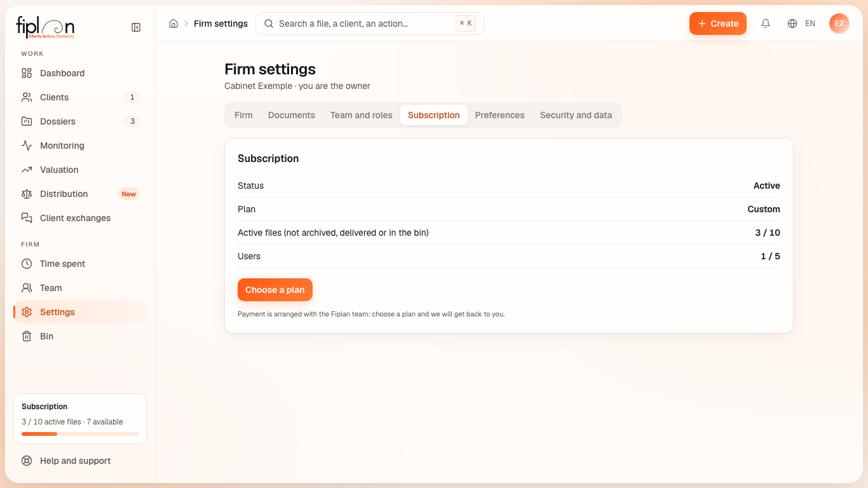Navigate to Clients
Image resolution: width=868 pixels, height=488 pixels.
pos(80,97)
